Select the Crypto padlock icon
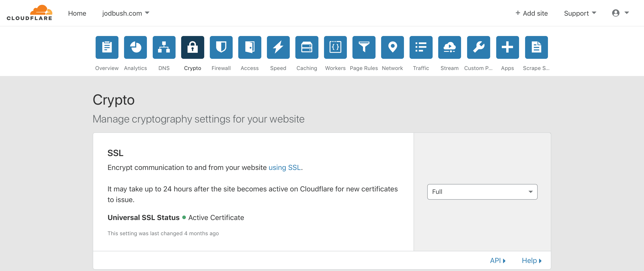The image size is (644, 271). [193, 47]
